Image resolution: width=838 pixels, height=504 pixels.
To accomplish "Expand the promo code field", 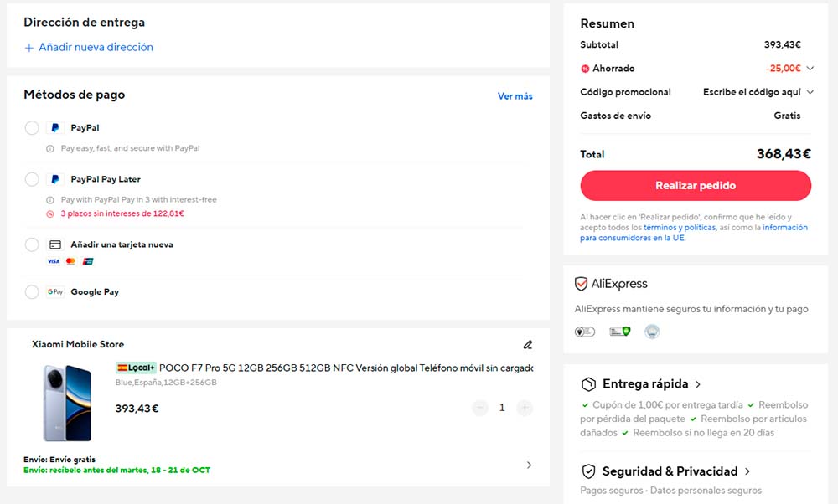I will 810,92.
